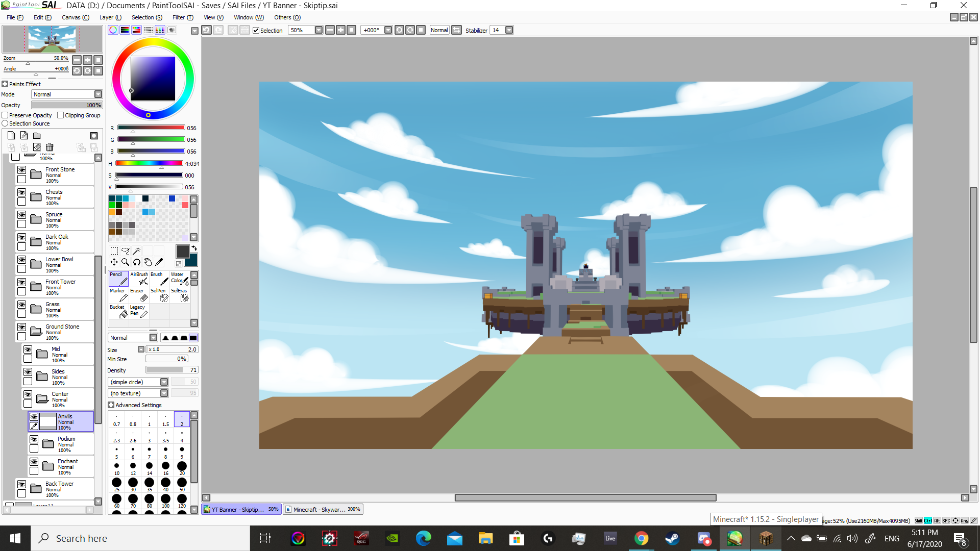Select brush size preset 20

tap(182, 468)
